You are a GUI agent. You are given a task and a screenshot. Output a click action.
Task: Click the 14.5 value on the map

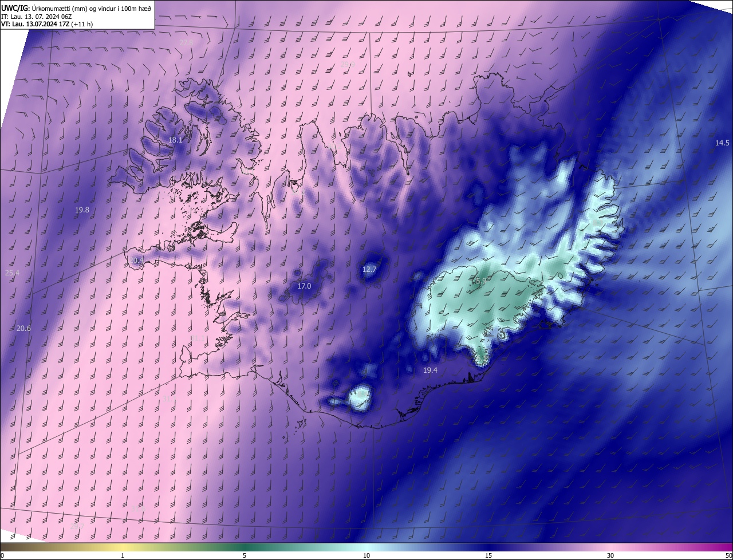(x=722, y=143)
